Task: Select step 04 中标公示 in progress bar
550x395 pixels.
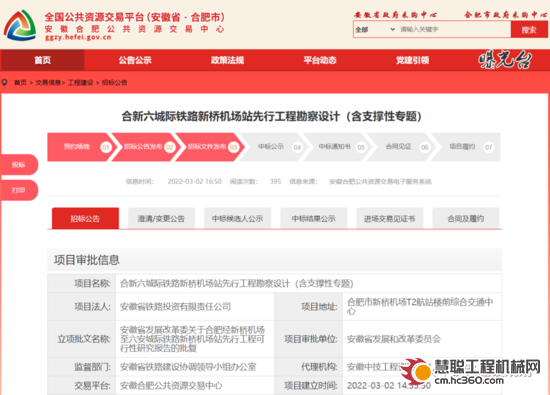Action: [273, 147]
